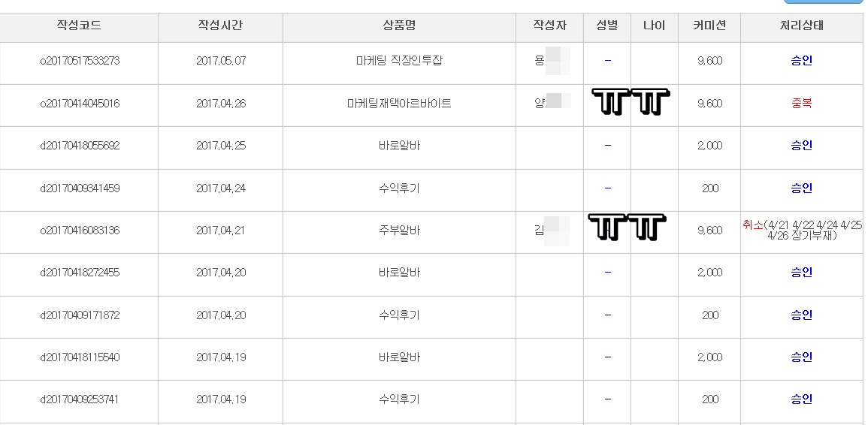
Task: Click code d20170418115540
Action: click(80, 357)
